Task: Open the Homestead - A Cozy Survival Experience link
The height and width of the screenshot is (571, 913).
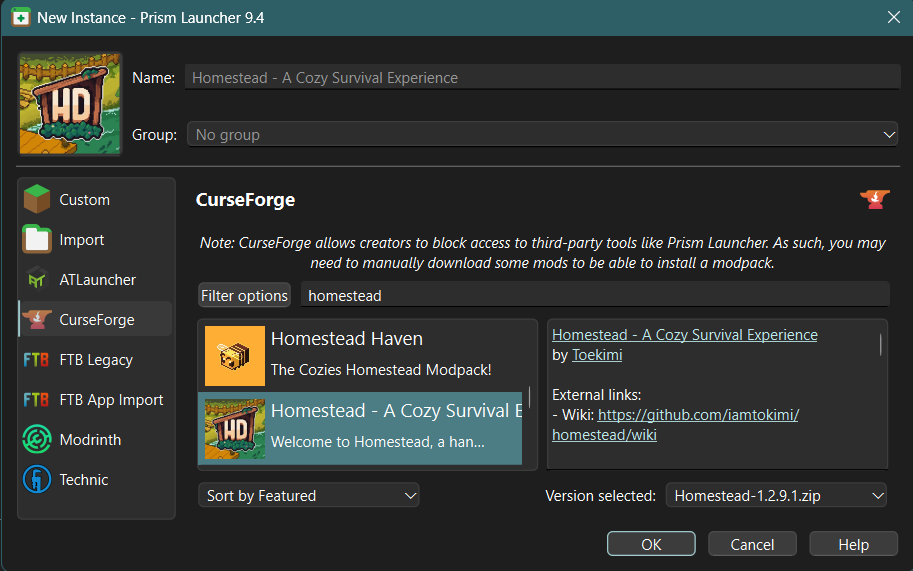Action: click(x=685, y=335)
